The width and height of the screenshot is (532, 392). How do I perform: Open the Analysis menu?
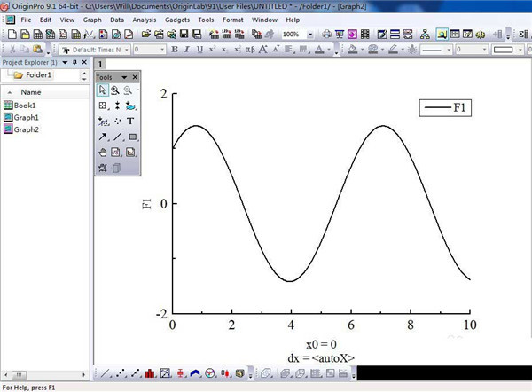click(145, 20)
